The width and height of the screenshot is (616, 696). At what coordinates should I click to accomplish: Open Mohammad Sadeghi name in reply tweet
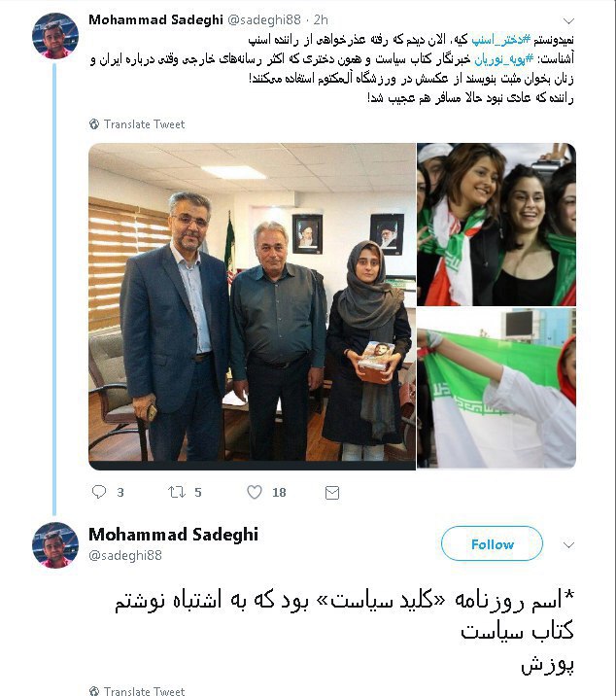(174, 535)
